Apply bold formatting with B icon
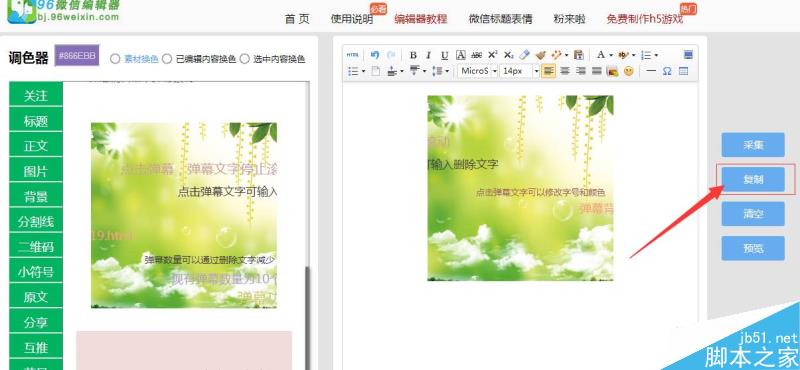The image size is (800, 370). (x=413, y=55)
